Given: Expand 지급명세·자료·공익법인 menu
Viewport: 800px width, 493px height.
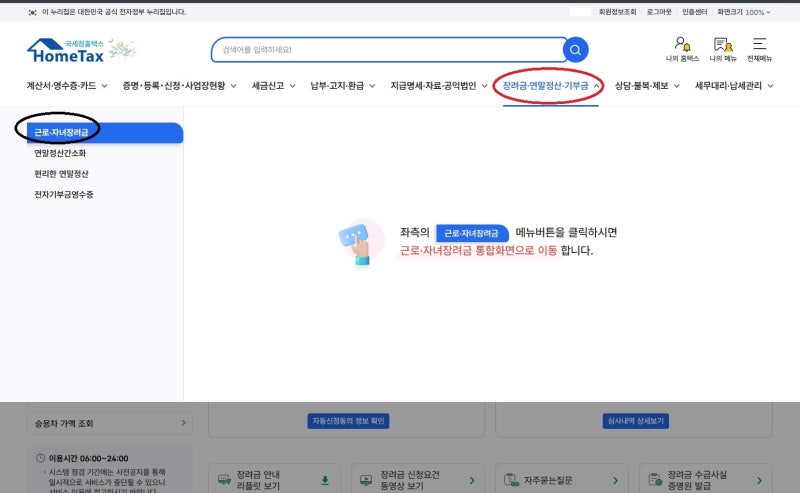Looking at the screenshot, I should (x=439, y=86).
